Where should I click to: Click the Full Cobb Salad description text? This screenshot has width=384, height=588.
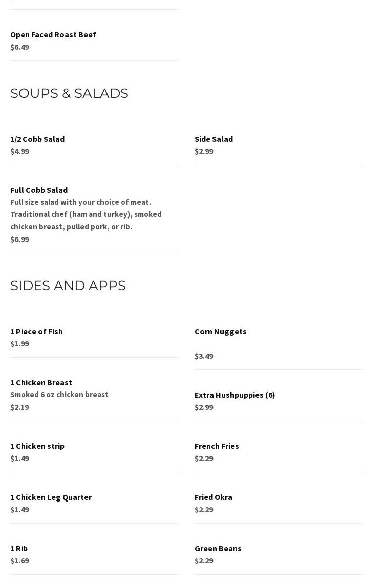tap(86, 214)
